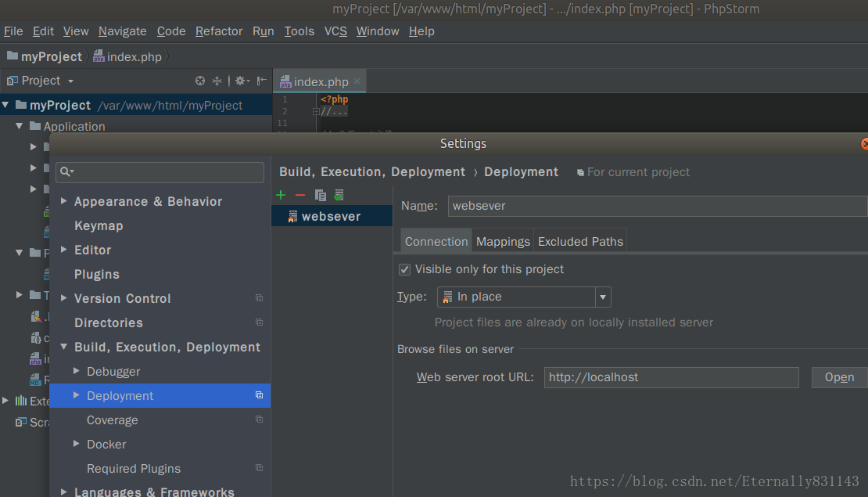Collapse the myProject root in project tree
The height and width of the screenshot is (497, 868).
coord(5,105)
